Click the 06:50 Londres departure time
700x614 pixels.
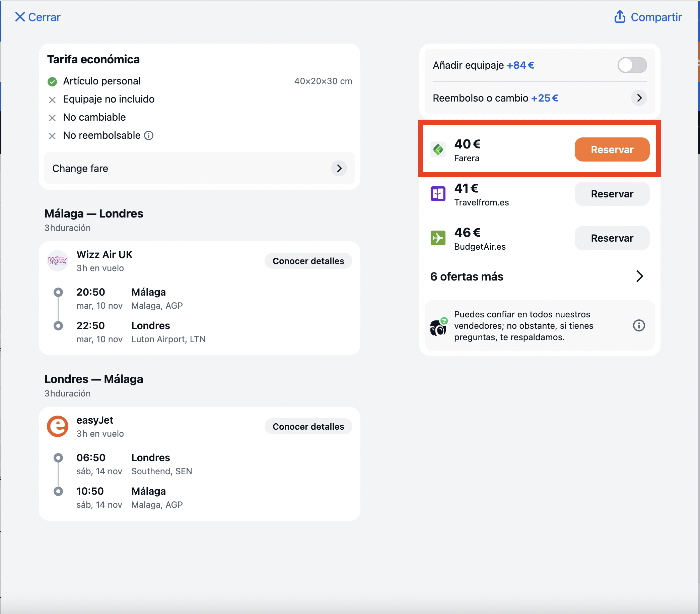point(91,458)
